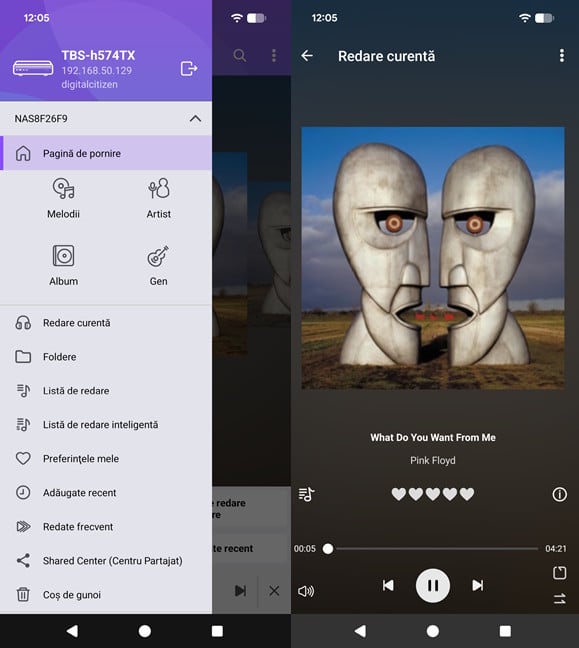Image resolution: width=579 pixels, height=648 pixels.
Task: Open Redare curentă from the drawer
Action: point(106,323)
